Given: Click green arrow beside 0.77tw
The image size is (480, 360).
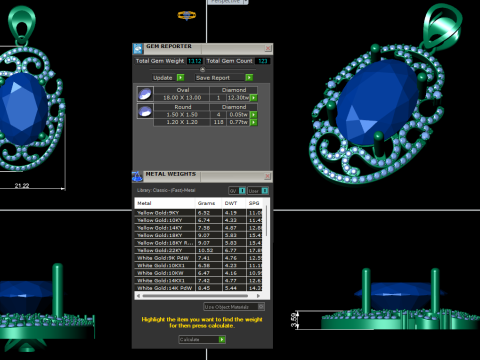Looking at the screenshot, I should tap(254, 122).
